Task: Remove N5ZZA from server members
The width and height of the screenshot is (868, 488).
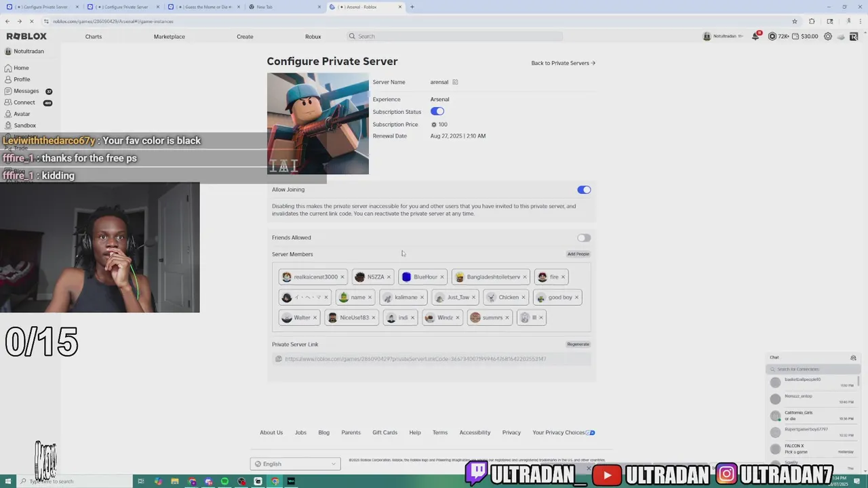Action: pyautogui.click(x=389, y=277)
